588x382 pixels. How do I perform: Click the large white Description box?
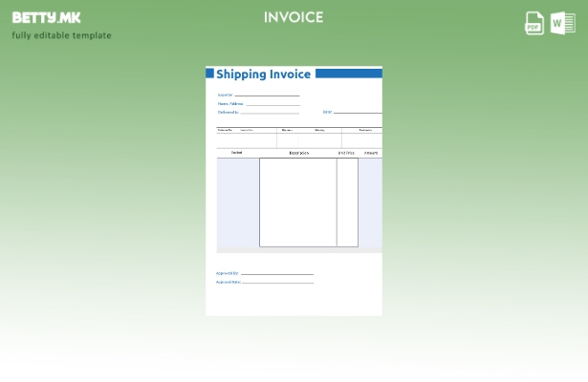pos(297,202)
